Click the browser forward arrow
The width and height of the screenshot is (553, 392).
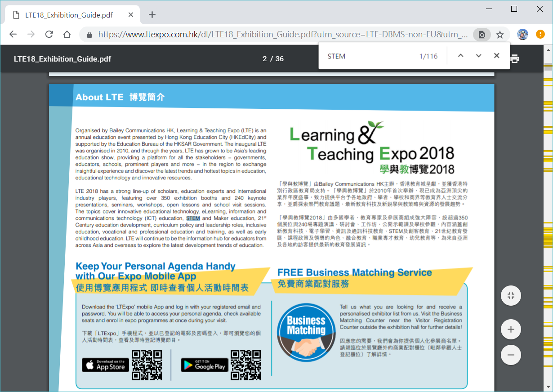pyautogui.click(x=31, y=35)
